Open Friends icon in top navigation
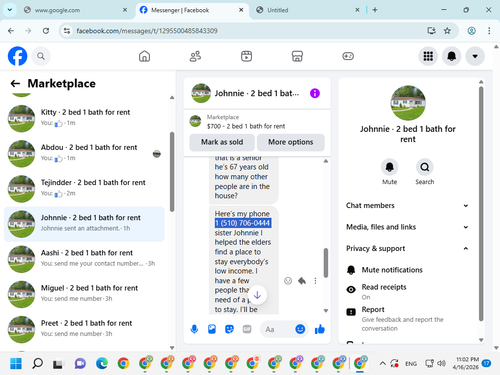The image size is (500, 375). [195, 56]
